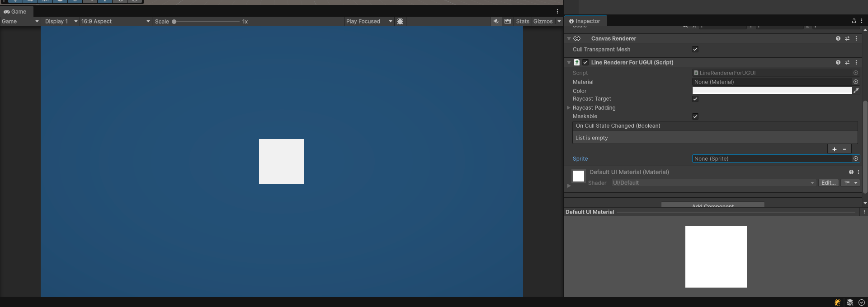The width and height of the screenshot is (868, 307).
Task: Open Canvas Renderer help reference
Action: pyautogui.click(x=838, y=38)
